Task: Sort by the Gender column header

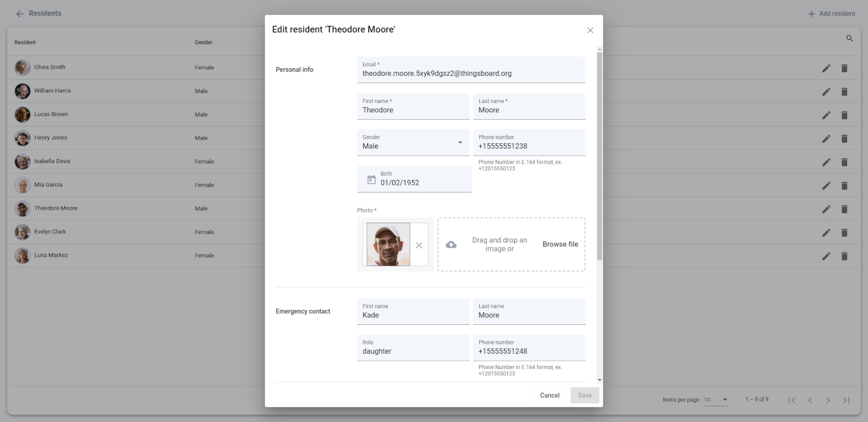Action: point(204,42)
